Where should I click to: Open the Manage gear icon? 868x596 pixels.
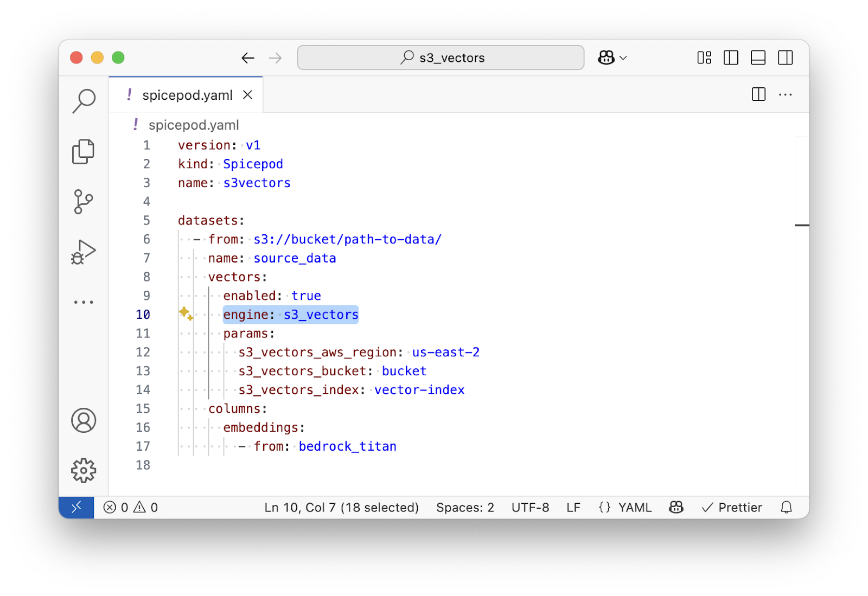point(84,470)
